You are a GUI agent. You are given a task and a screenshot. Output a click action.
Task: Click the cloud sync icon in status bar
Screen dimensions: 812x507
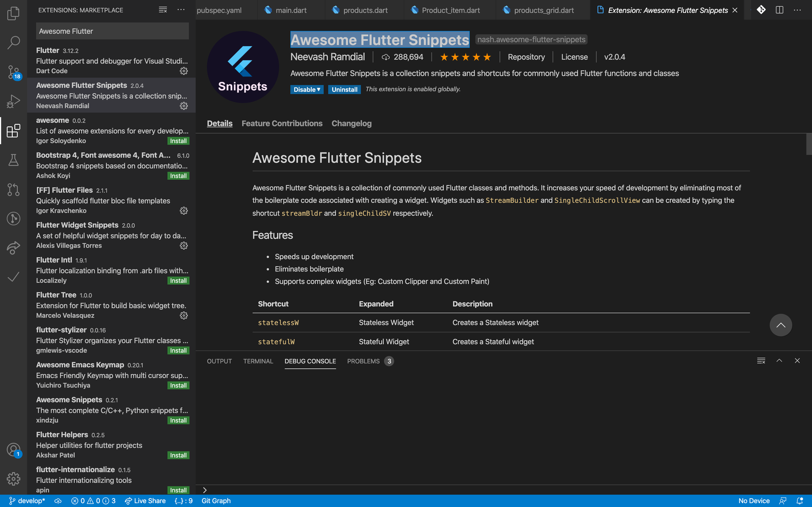click(x=58, y=501)
